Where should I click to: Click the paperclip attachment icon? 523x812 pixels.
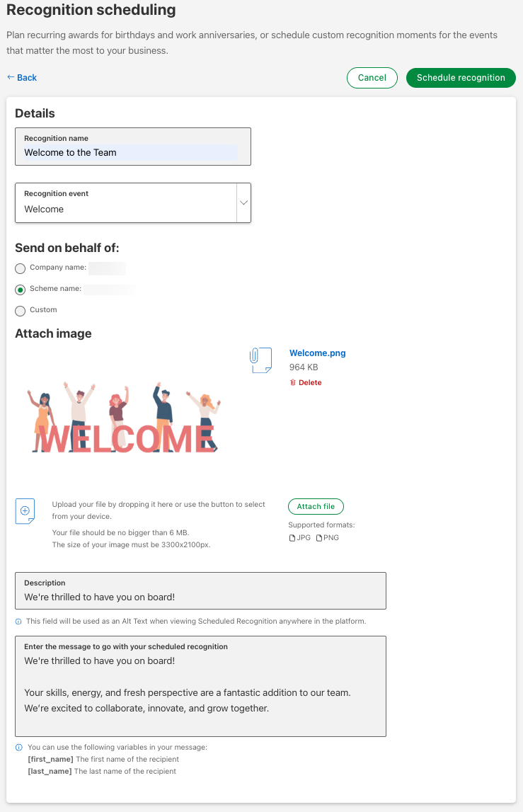point(260,360)
